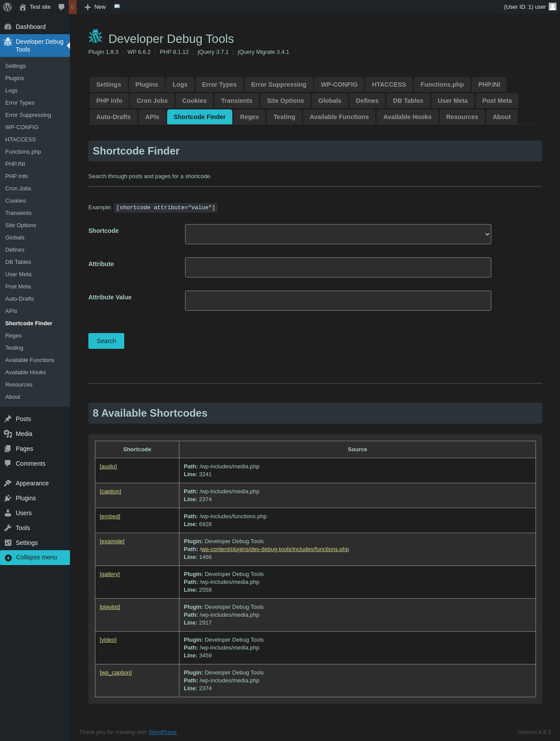Click into the Attribute text field
The height and width of the screenshot is (741, 560).
point(338,267)
